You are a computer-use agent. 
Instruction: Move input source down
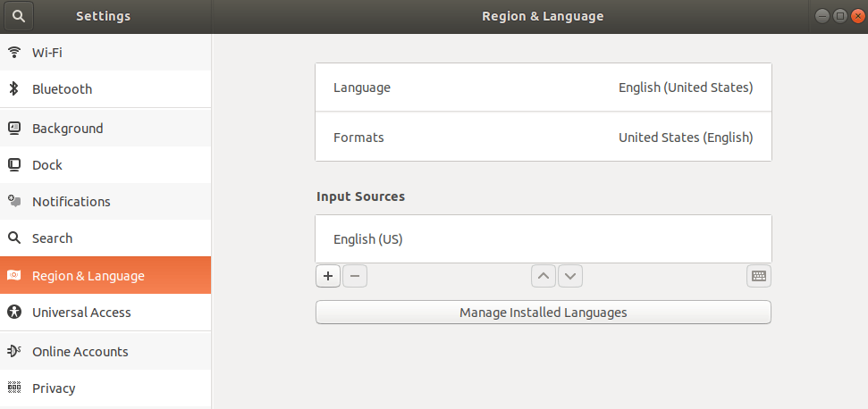pos(570,276)
